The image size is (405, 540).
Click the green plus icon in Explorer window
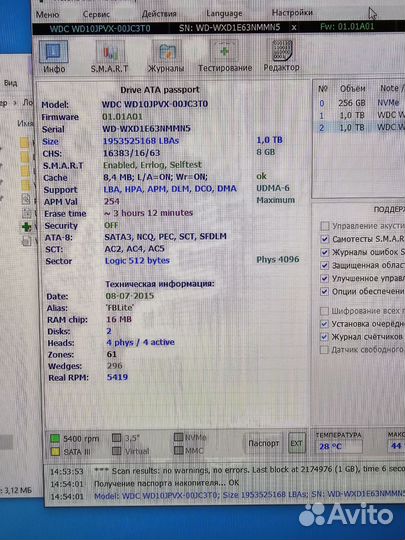click(27, 227)
